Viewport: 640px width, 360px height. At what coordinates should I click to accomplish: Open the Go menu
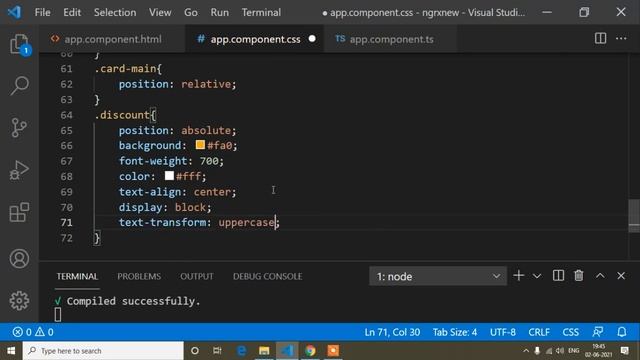tap(191, 12)
